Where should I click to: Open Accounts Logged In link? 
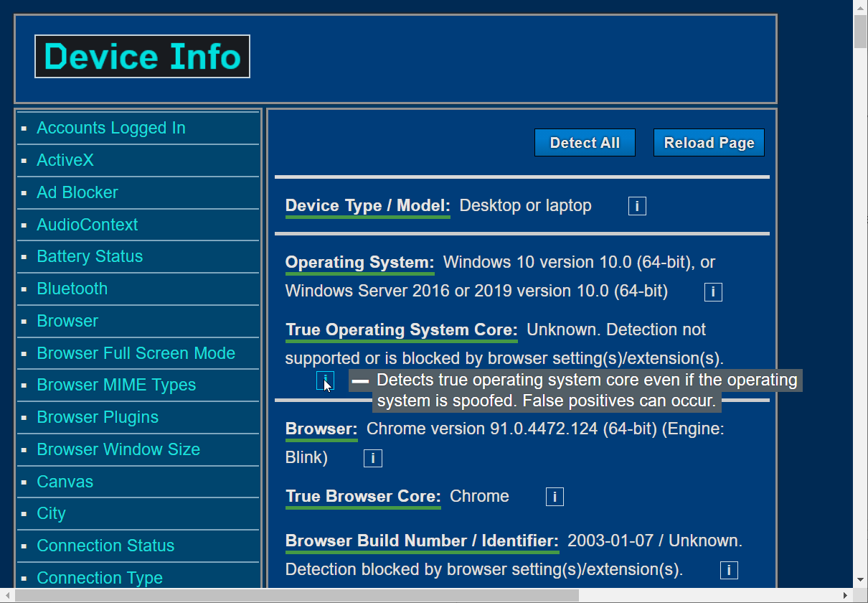[111, 128]
